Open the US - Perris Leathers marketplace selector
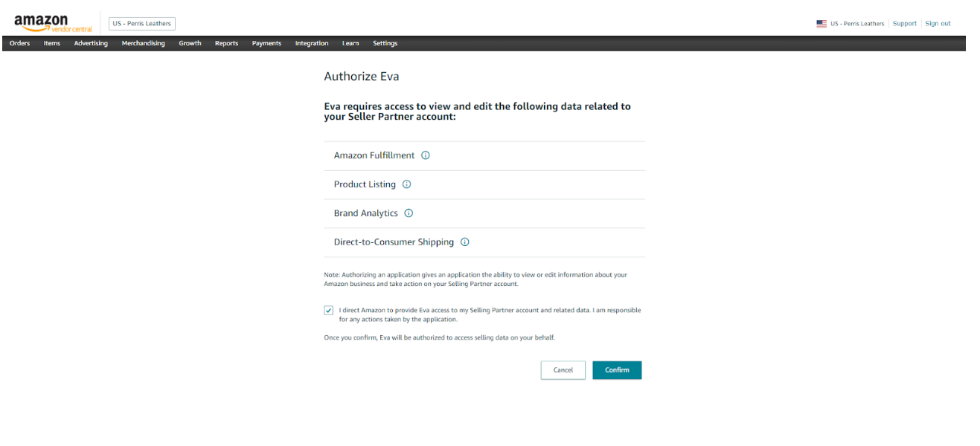Screen dimensions: 980x446 coord(141,23)
